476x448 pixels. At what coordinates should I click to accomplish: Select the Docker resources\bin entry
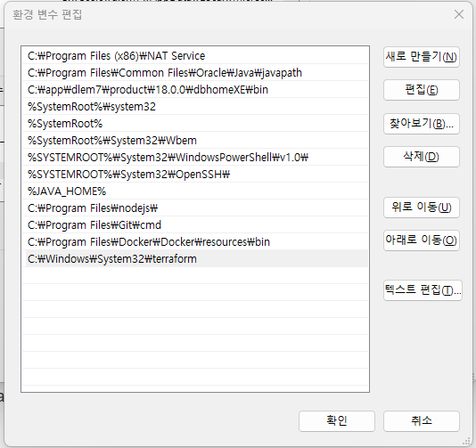[x=195, y=242]
